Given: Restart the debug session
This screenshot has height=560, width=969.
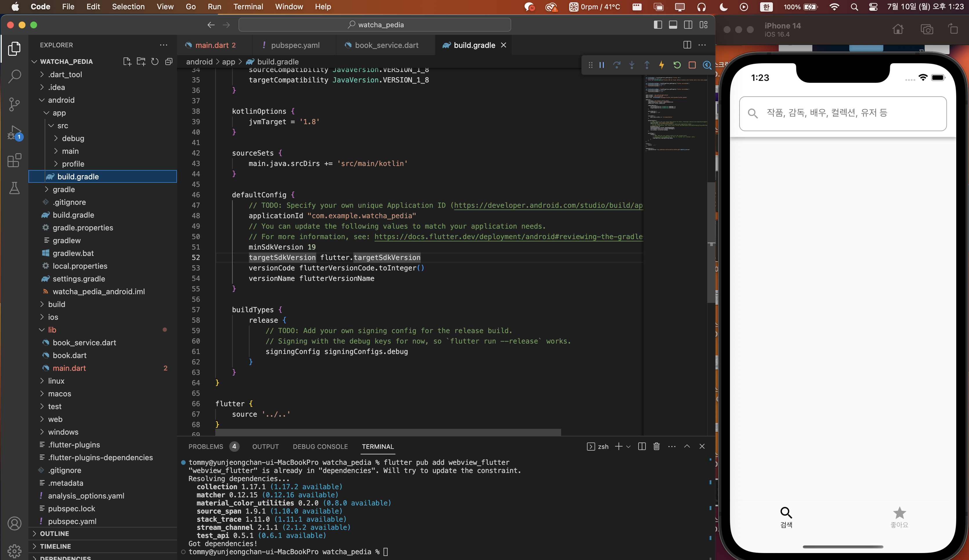Looking at the screenshot, I should pyautogui.click(x=677, y=65).
